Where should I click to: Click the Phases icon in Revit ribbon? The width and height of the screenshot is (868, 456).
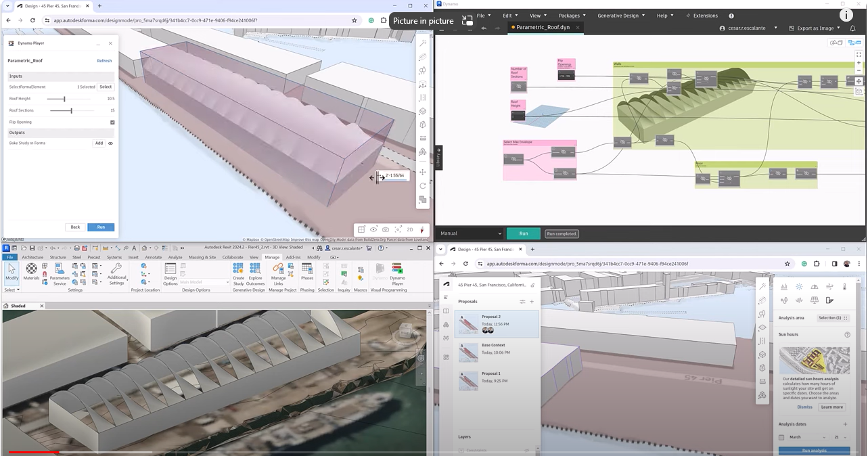pos(306,271)
